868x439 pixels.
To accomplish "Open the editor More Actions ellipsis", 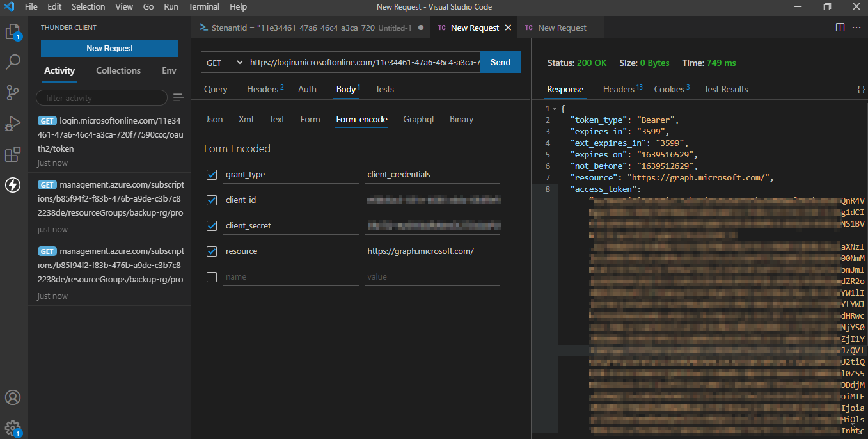I will pos(857,28).
